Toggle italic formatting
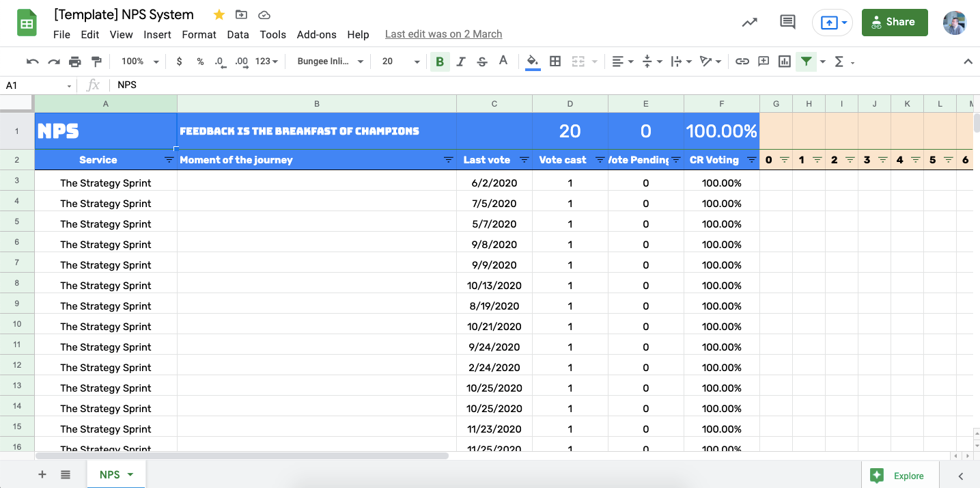The image size is (980, 488). [461, 62]
